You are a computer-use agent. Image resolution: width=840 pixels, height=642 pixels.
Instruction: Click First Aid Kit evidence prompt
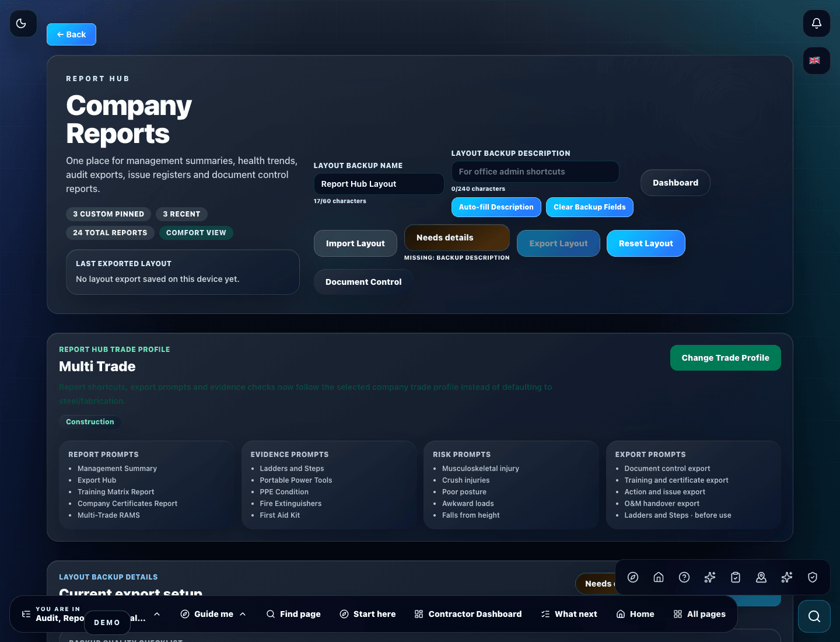click(280, 515)
